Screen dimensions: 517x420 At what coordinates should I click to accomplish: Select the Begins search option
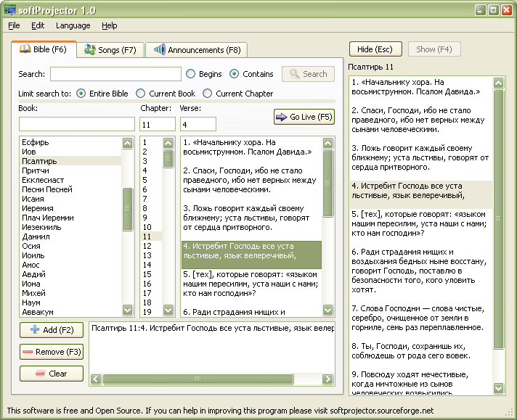point(190,74)
